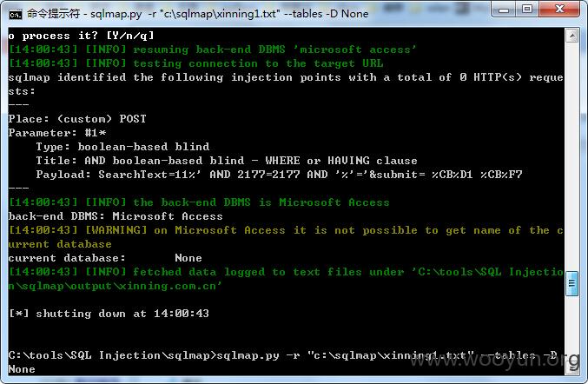Open the cmd system menu icon in title bar
The height and width of the screenshot is (384, 588).
click(x=16, y=14)
